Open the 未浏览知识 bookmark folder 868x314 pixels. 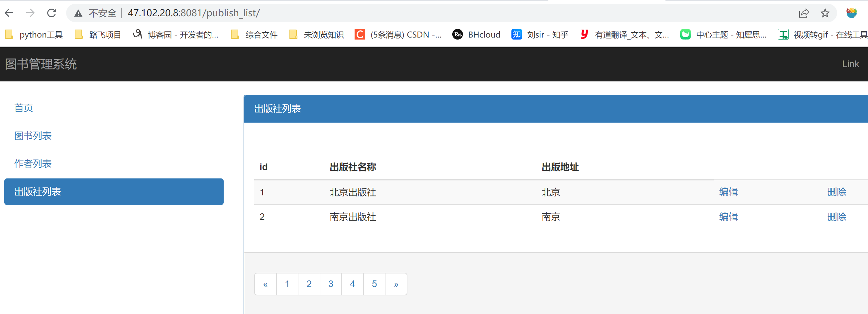(317, 35)
